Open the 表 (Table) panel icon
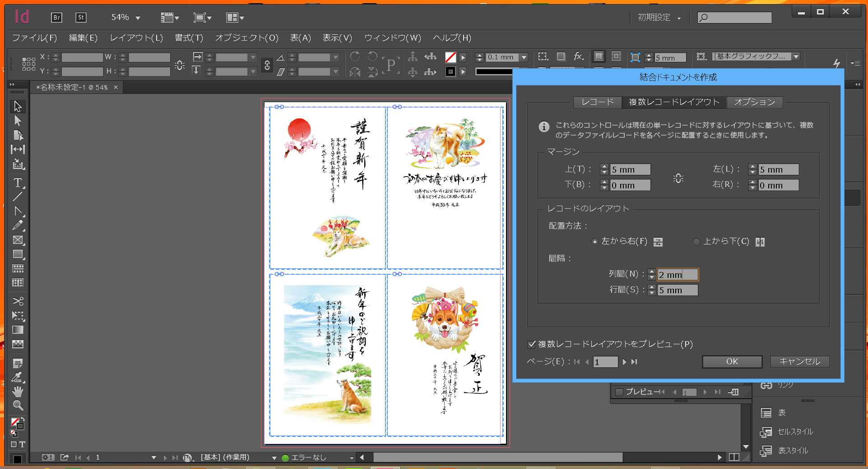 tap(766, 413)
